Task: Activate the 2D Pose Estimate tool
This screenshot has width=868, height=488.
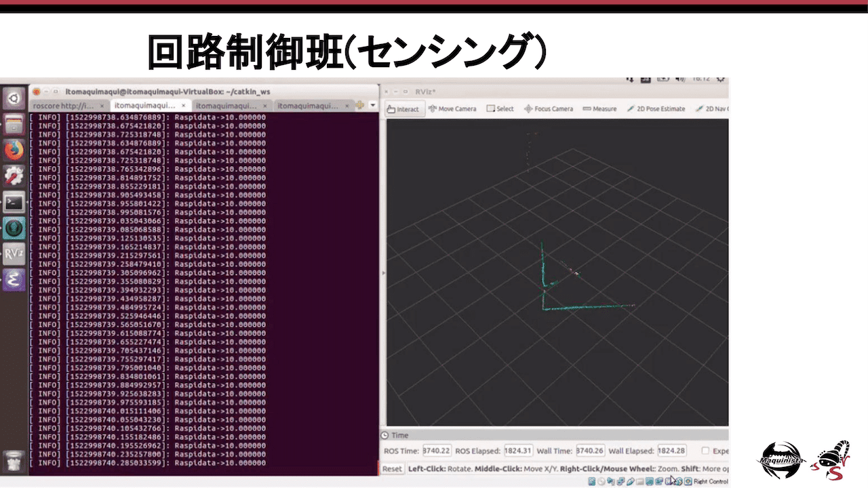Action: click(x=655, y=109)
